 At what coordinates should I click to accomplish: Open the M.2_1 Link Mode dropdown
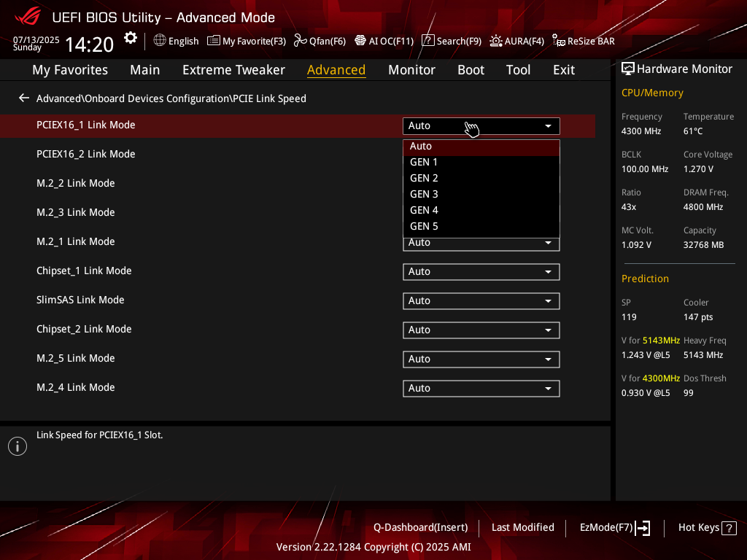click(x=481, y=244)
